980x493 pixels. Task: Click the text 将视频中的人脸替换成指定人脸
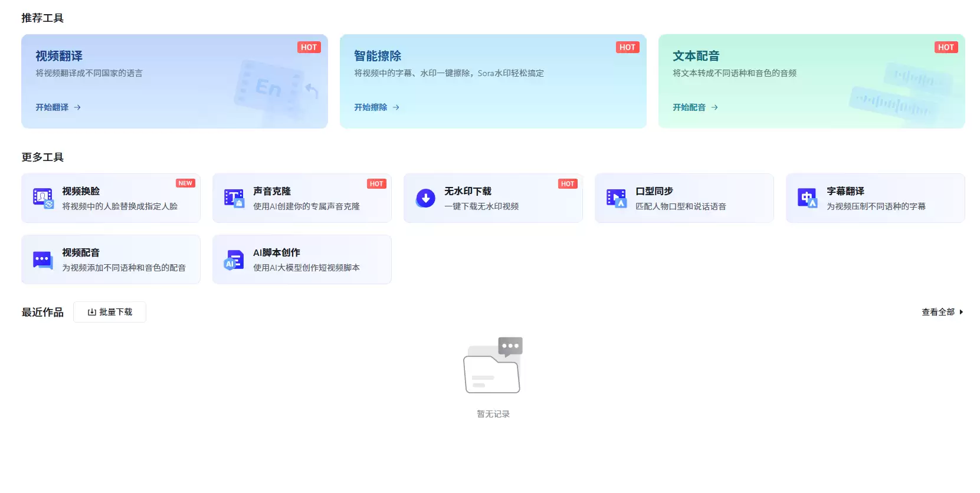click(x=120, y=206)
